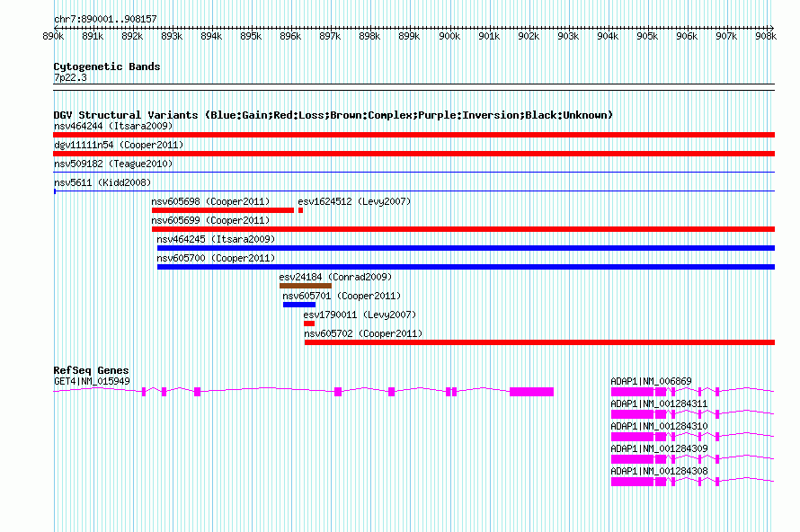Screen dimensions: 800x532
Task: Click the 904k ruler tick label
Action: pos(607,36)
